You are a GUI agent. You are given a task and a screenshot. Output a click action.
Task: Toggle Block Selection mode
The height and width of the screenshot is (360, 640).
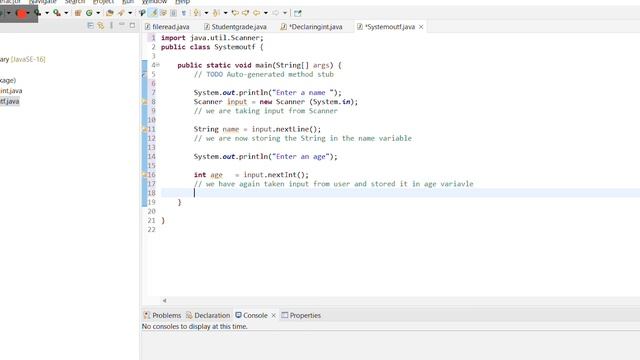173,13
